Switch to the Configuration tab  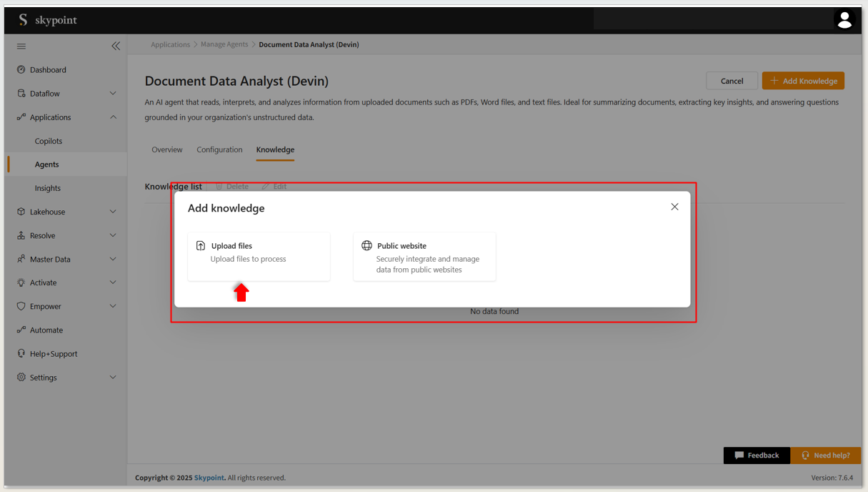point(219,149)
